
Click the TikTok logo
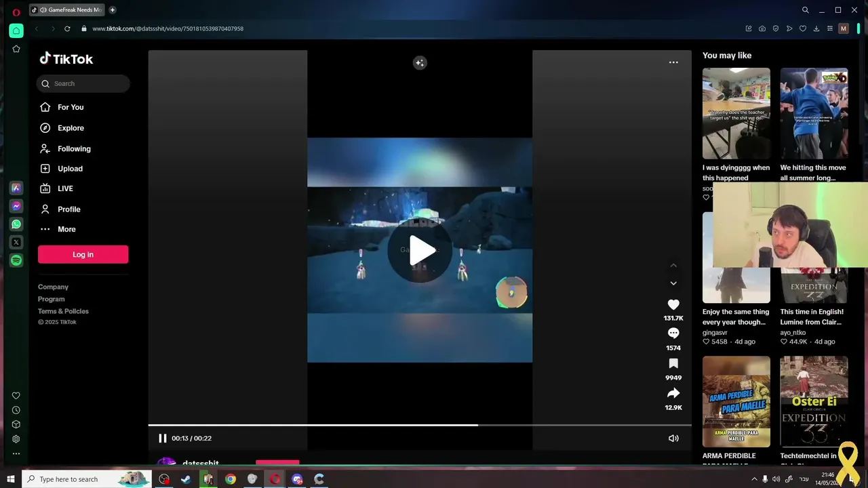[x=66, y=59]
